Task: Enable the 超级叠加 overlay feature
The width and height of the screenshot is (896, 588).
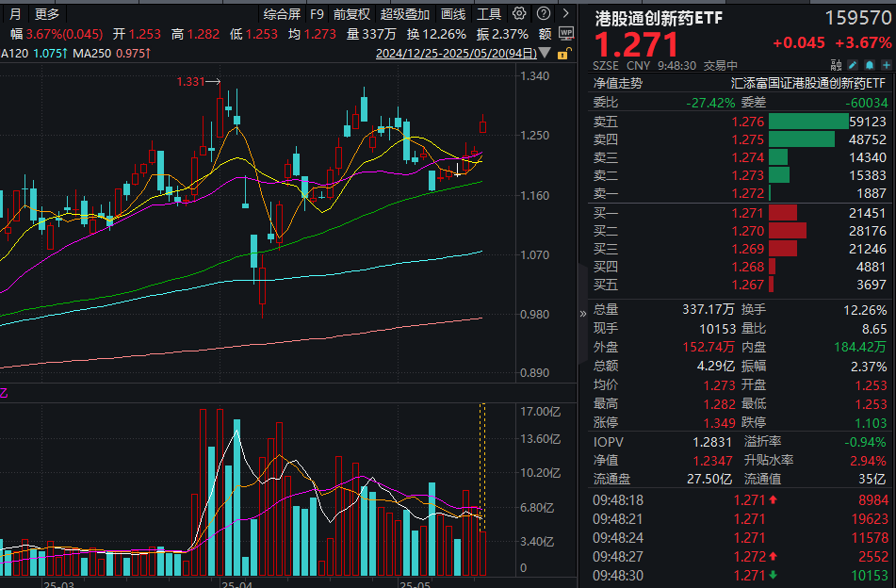Action: 405,14
